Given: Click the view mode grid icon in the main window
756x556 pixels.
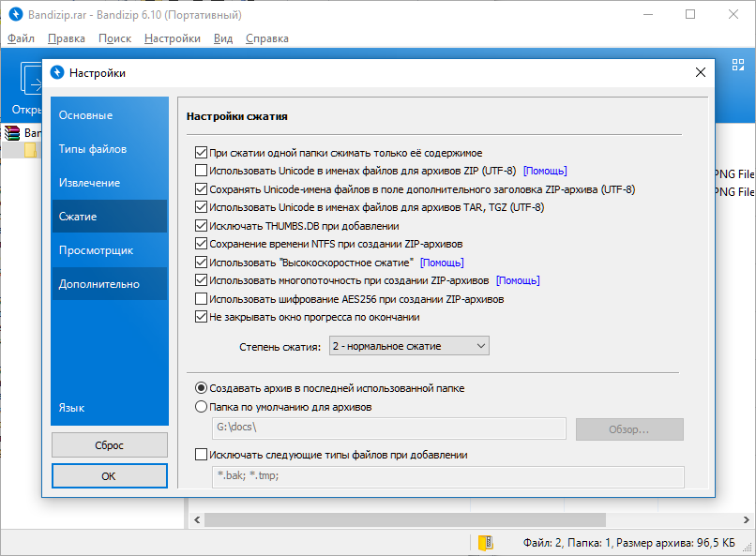Looking at the screenshot, I should coord(738,65).
